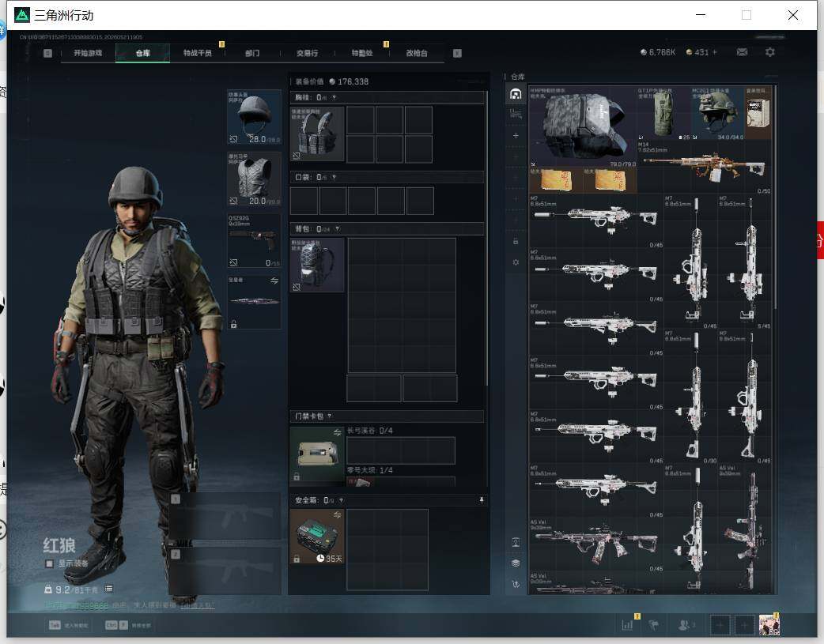Select the equipped backpack item
Viewport: 824px width, 644px height.
(x=317, y=265)
